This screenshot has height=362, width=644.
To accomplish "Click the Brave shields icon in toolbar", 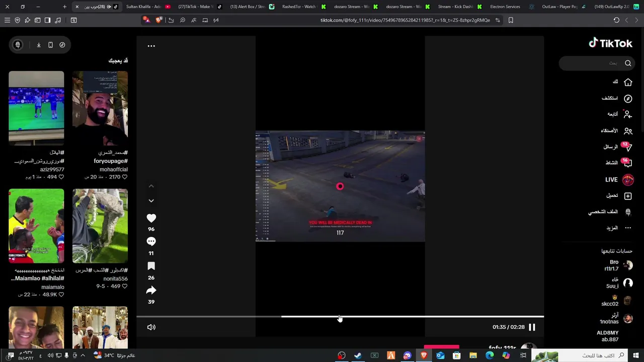I will click(17, 20).
